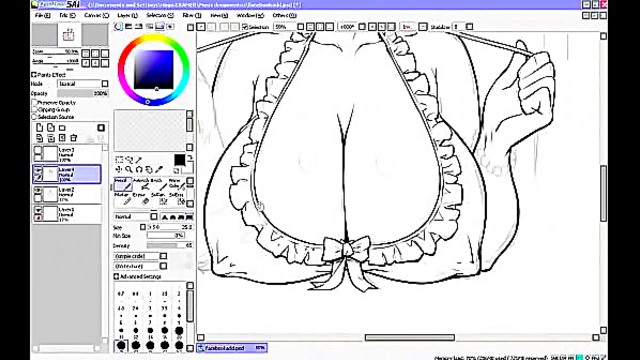Pick the Zoom magnifier tool

[129, 169]
